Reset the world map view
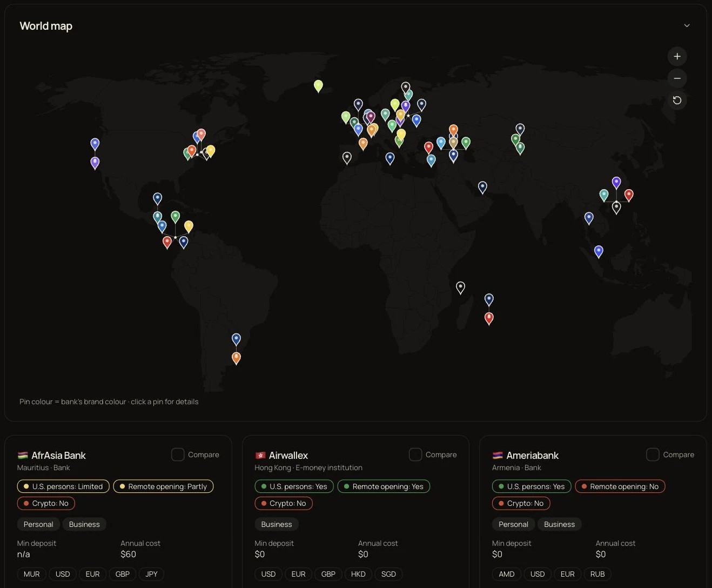This screenshot has width=712, height=588. 677,100
